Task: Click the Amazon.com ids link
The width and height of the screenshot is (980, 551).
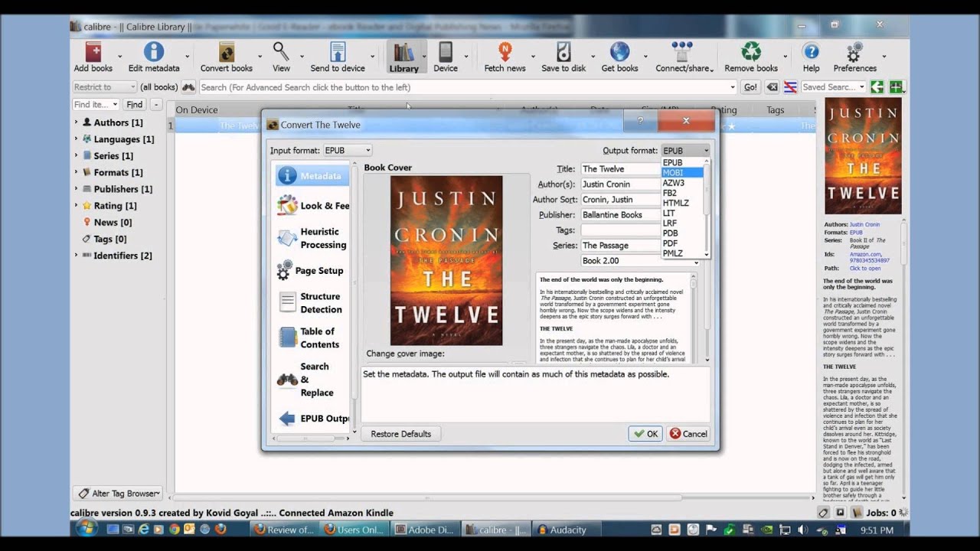Action: (x=865, y=255)
